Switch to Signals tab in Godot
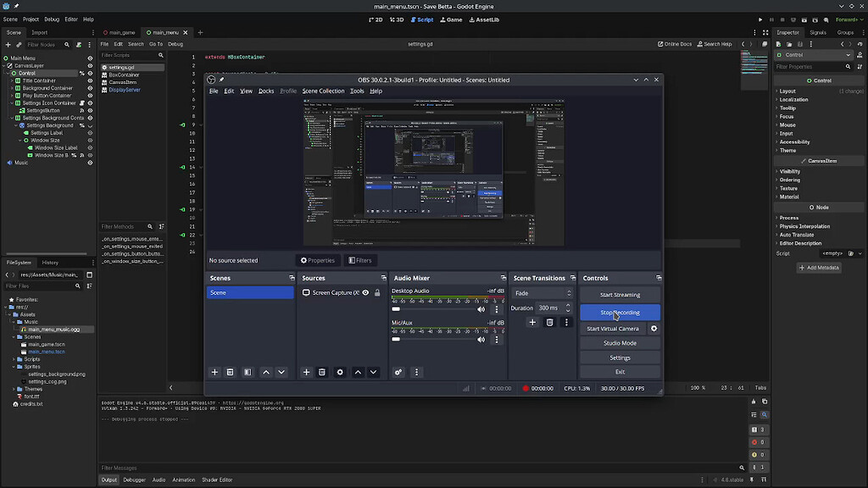Image resolution: width=868 pixels, height=488 pixels. click(x=818, y=33)
